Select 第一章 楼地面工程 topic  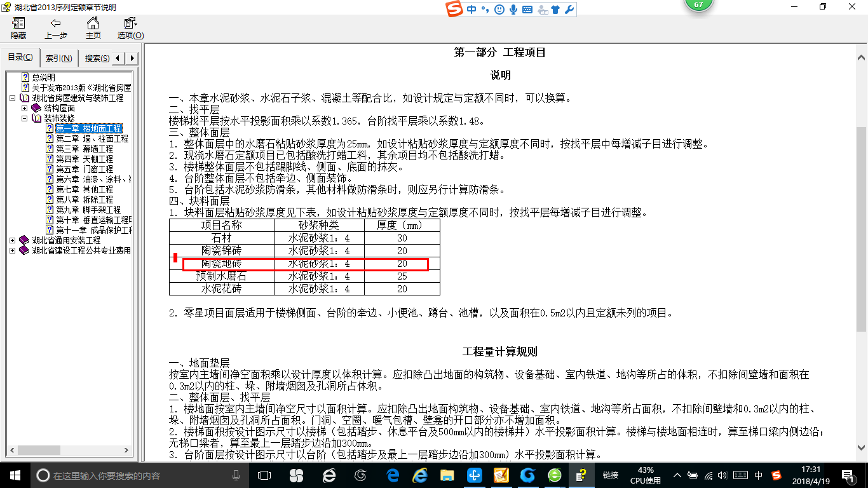tap(89, 128)
